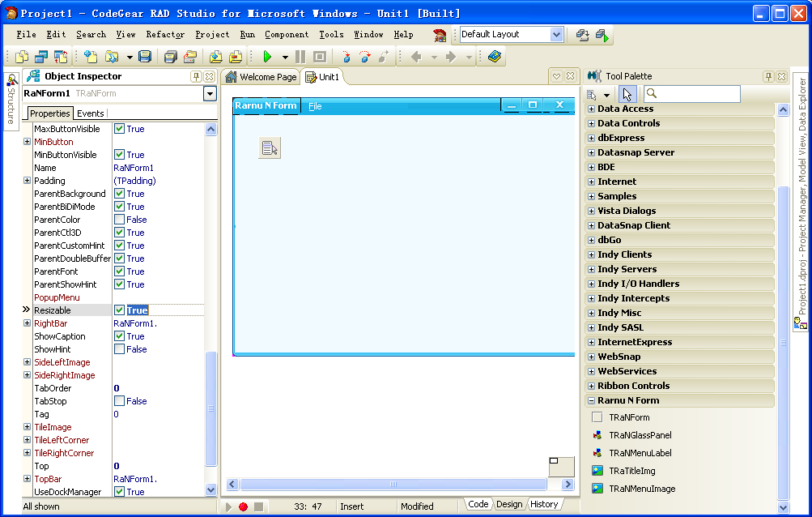Collapse the Rarnu N Form palette category
The height and width of the screenshot is (517, 812).
pos(591,400)
